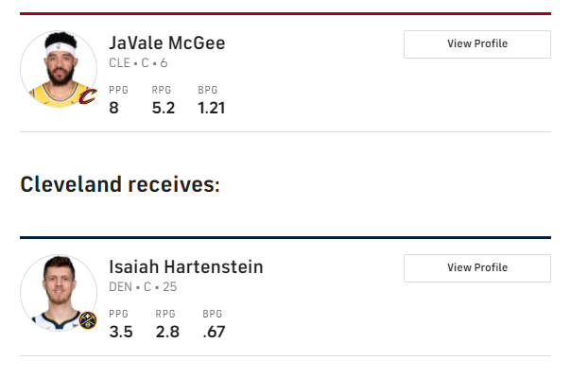588x377 pixels.
Task: Click the Nuggets logo badge
Action: click(x=88, y=320)
